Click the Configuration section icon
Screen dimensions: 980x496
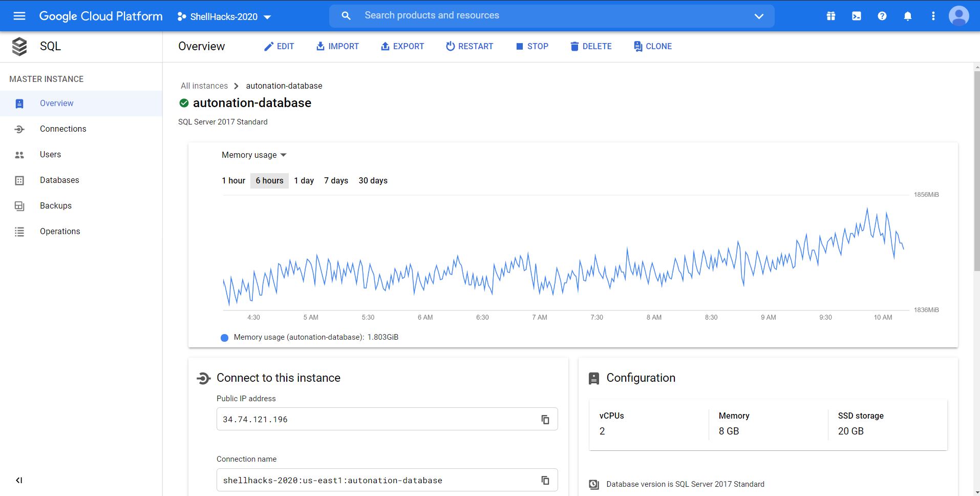click(x=594, y=378)
